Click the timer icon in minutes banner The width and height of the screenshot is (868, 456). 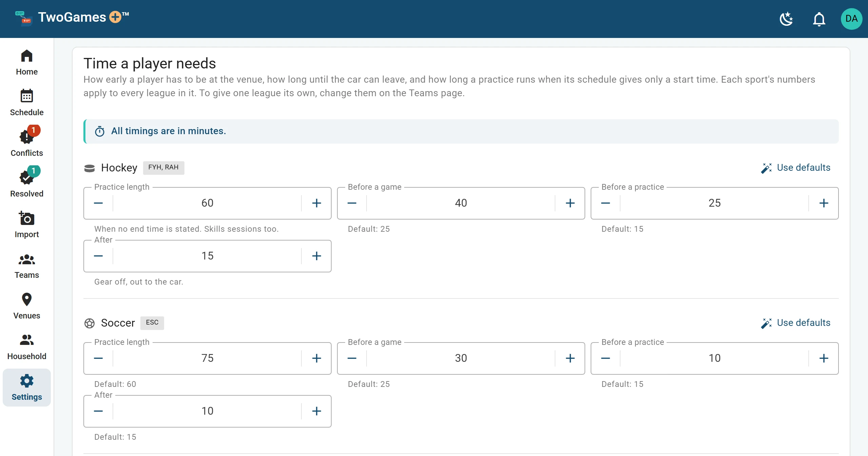point(100,131)
